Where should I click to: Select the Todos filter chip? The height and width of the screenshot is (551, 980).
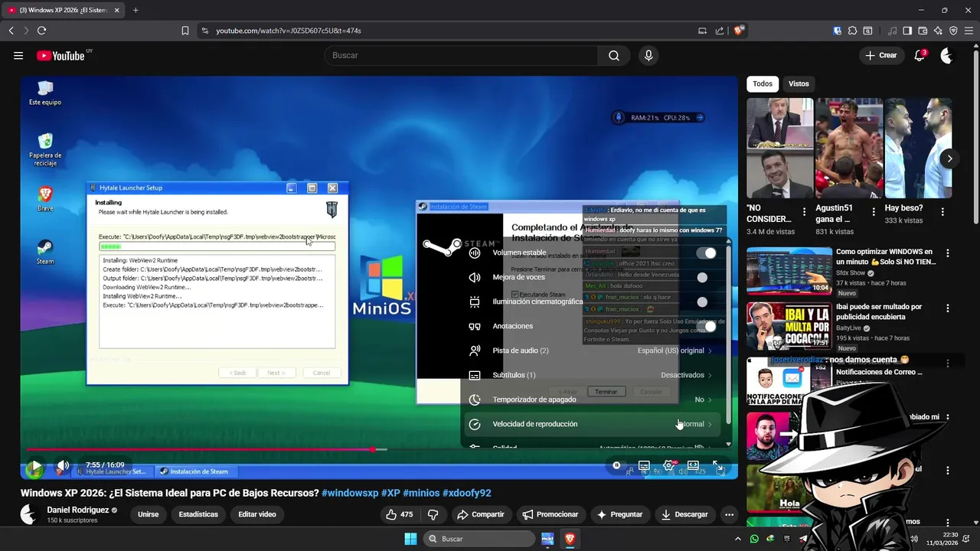pos(763,83)
